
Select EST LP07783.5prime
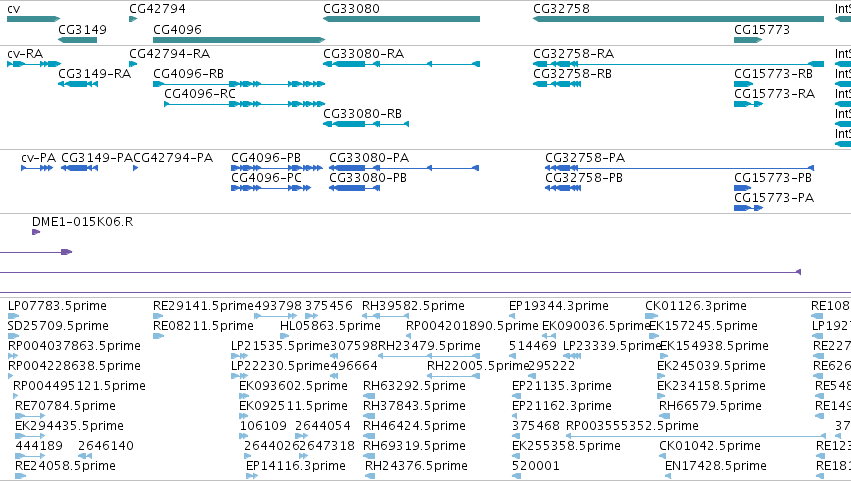tap(57, 306)
